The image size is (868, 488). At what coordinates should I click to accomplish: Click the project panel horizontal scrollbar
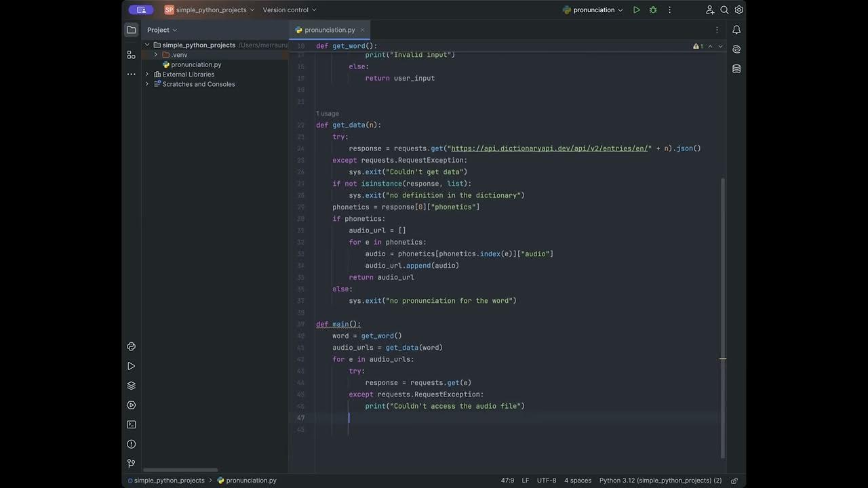180,470
